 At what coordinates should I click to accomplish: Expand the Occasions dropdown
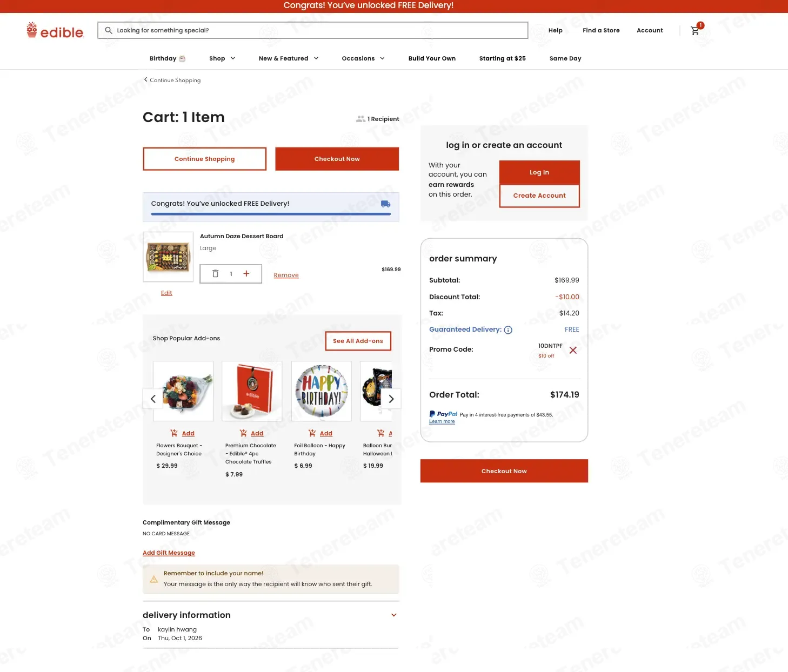pyautogui.click(x=363, y=58)
